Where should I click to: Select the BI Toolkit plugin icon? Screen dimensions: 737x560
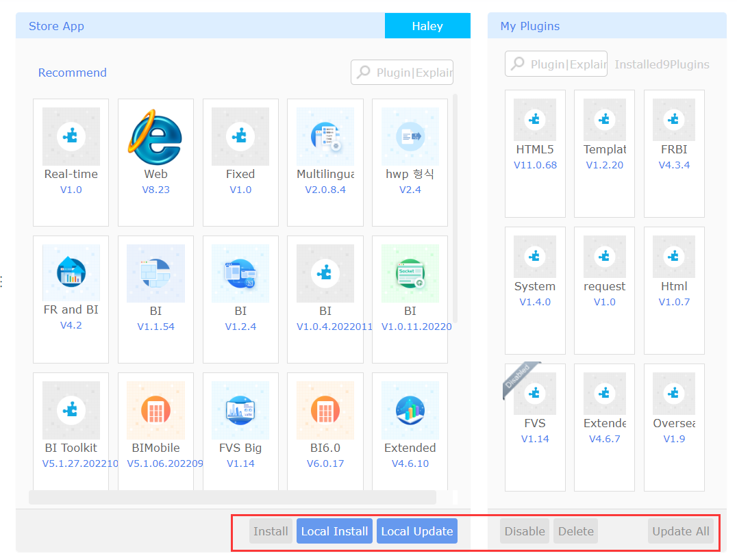coord(71,409)
